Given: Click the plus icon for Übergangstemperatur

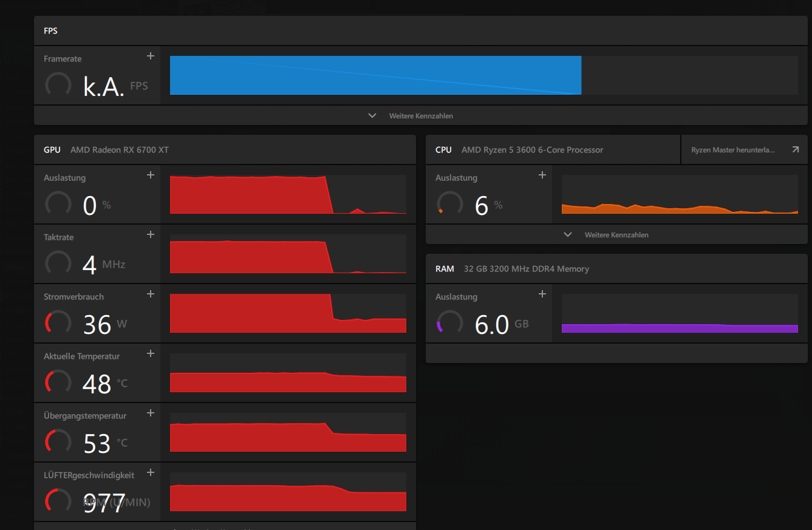Looking at the screenshot, I should (151, 413).
